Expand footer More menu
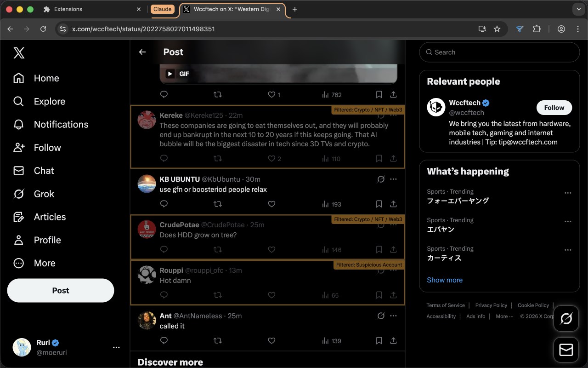The image size is (588, 368). click(504, 316)
